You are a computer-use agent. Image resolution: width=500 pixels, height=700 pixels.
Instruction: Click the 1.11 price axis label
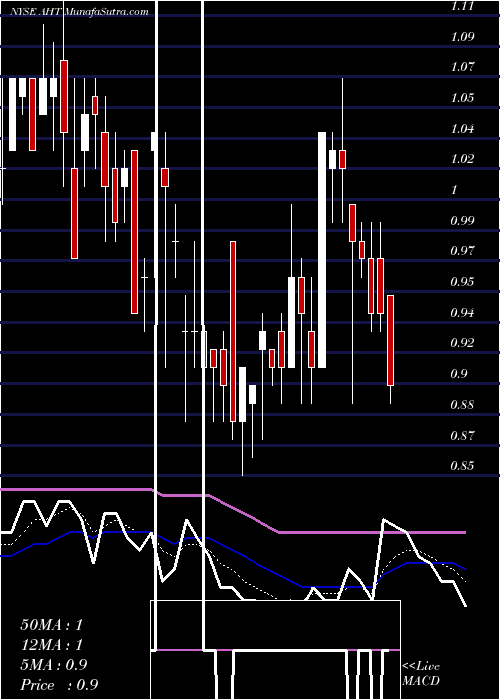click(x=462, y=6)
